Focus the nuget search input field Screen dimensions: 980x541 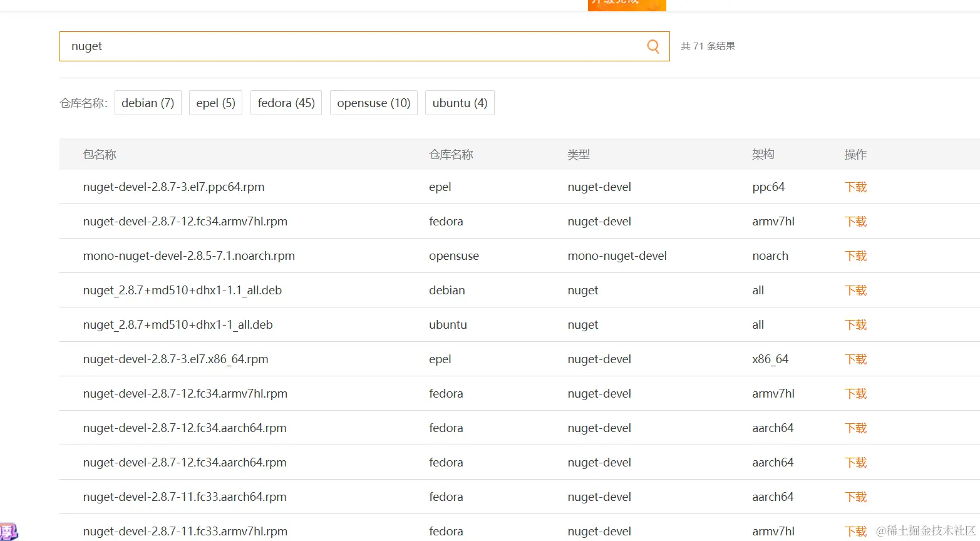[x=364, y=46]
